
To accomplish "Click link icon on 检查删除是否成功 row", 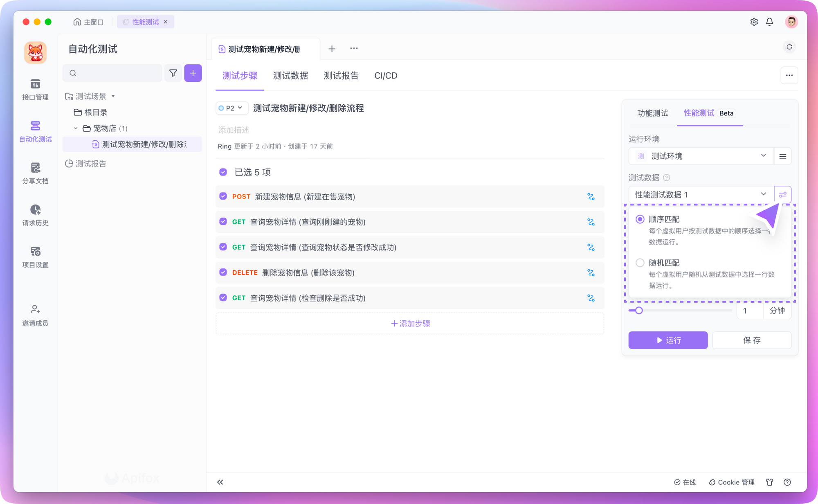I will point(591,298).
